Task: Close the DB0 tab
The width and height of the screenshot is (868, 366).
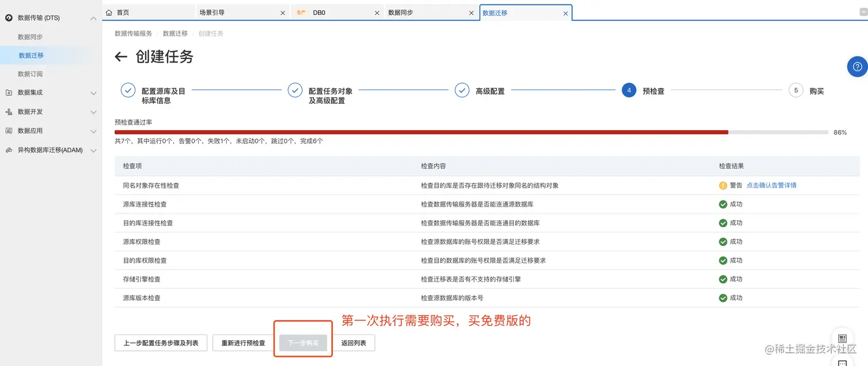Action: point(377,13)
